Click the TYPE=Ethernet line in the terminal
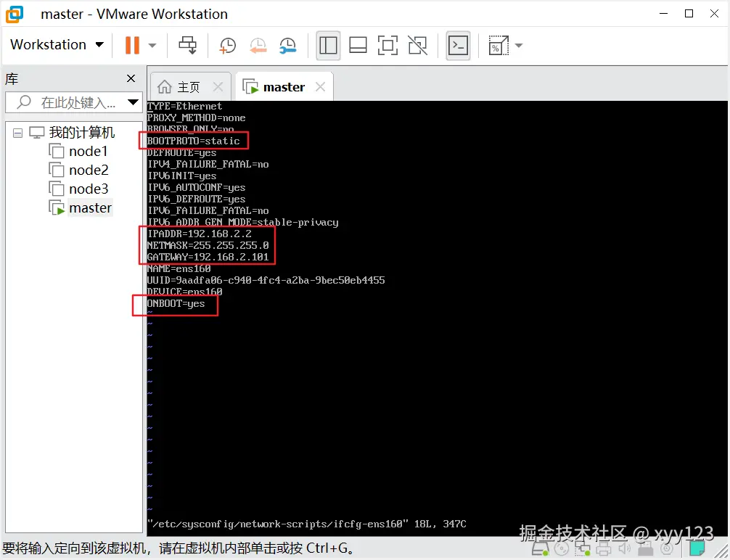Image resolution: width=730 pixels, height=560 pixels. 185,106
